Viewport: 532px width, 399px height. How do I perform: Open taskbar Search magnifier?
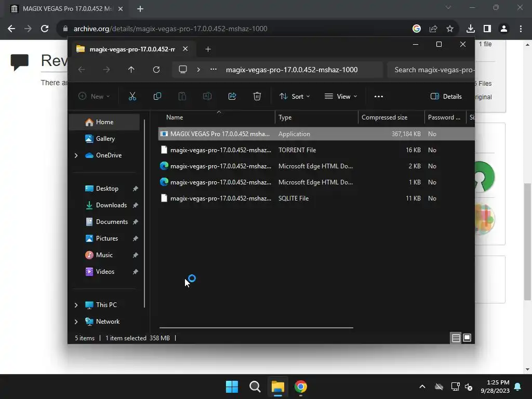coord(255,387)
